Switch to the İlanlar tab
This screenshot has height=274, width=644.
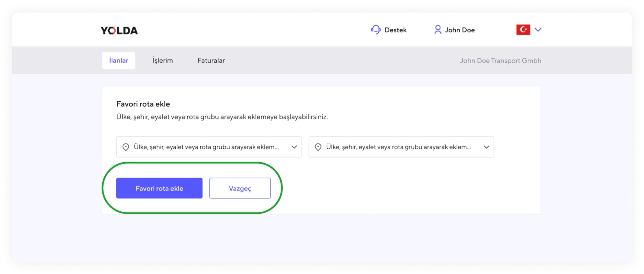coord(119,60)
